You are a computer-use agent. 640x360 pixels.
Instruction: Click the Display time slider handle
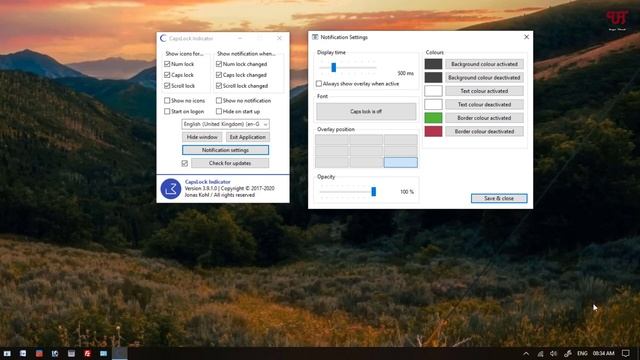pyautogui.click(x=333, y=67)
